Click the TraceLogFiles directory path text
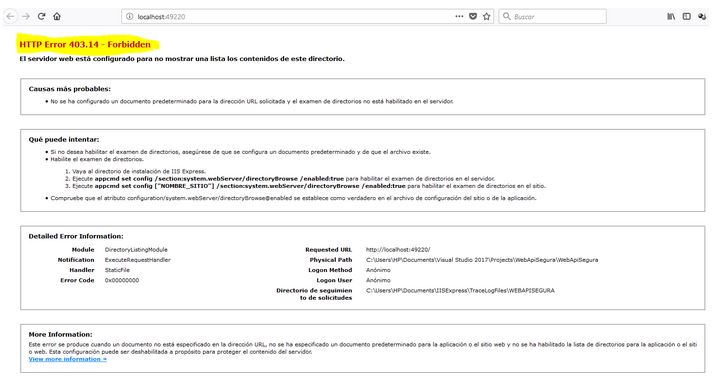Screen dimensions: 713x380 click(460, 290)
